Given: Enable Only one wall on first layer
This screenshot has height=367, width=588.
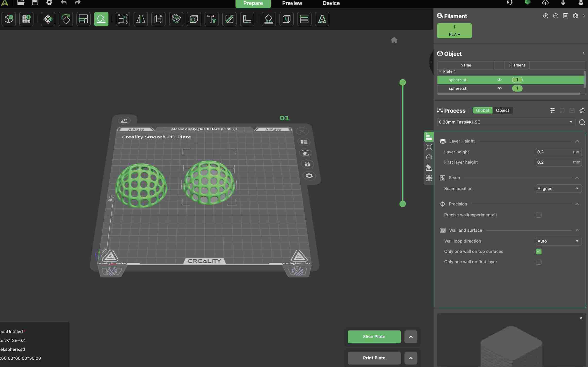Looking at the screenshot, I should pos(538,262).
